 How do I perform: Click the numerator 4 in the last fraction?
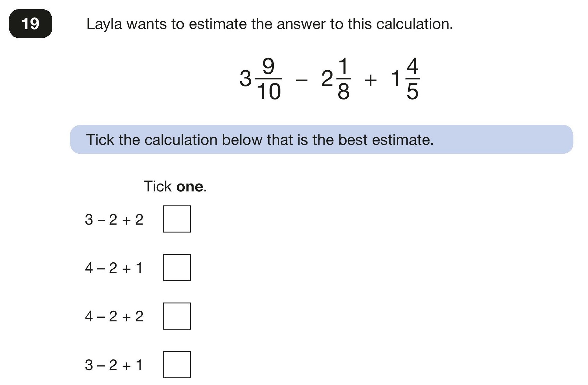412,67
